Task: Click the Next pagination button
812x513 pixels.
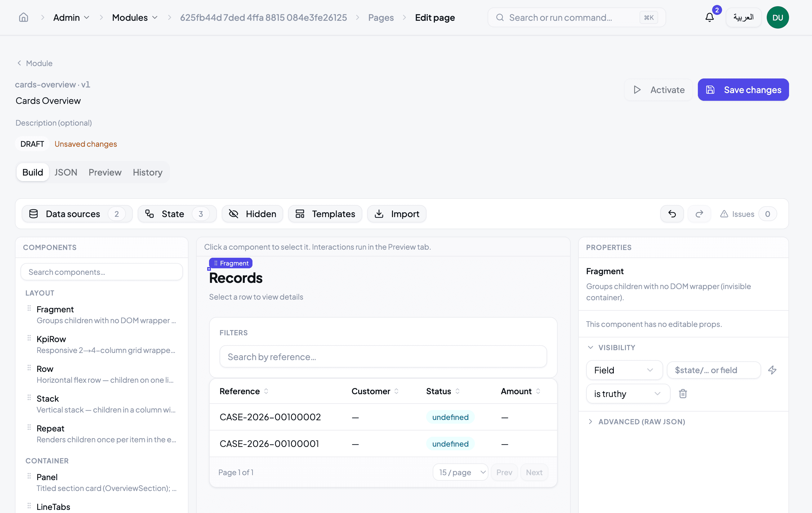Action: click(x=534, y=472)
